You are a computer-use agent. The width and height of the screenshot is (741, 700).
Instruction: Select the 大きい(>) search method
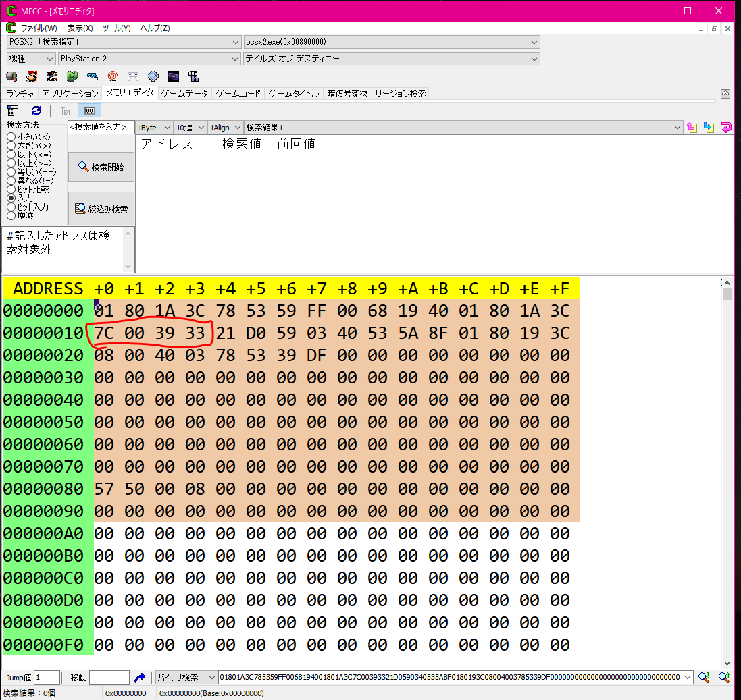[29, 146]
